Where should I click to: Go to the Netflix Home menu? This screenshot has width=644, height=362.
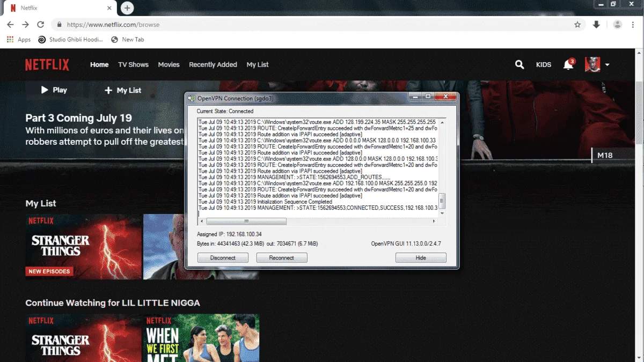[99, 64]
